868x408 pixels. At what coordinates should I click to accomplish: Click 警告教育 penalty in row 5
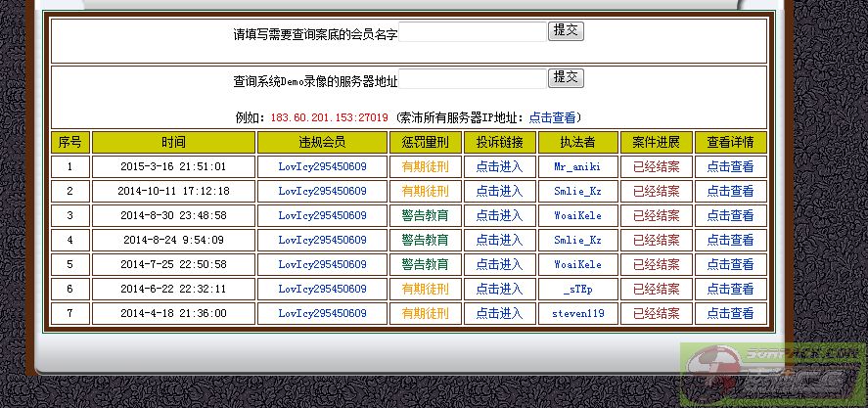(425, 264)
